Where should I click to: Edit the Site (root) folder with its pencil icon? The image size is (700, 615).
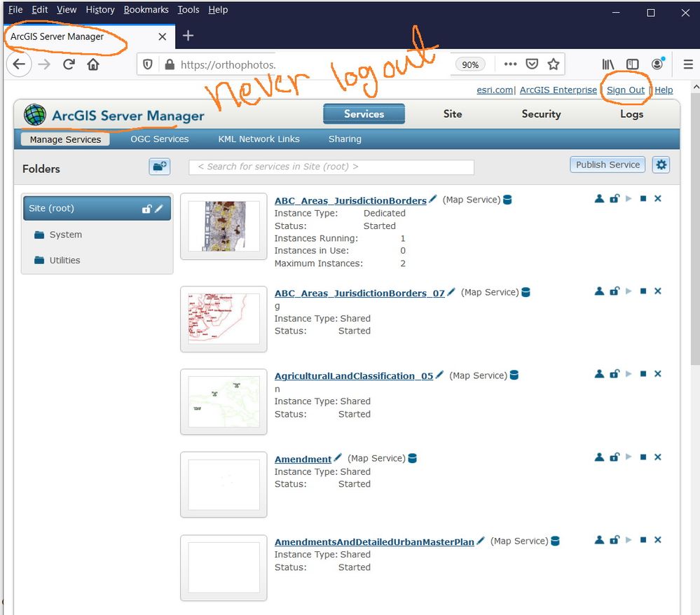coord(159,208)
